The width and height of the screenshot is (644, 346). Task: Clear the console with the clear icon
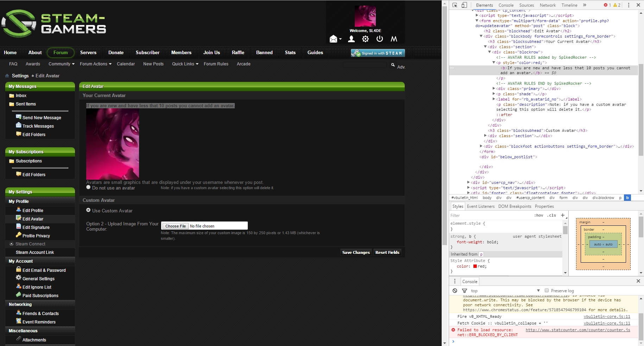[x=455, y=290]
